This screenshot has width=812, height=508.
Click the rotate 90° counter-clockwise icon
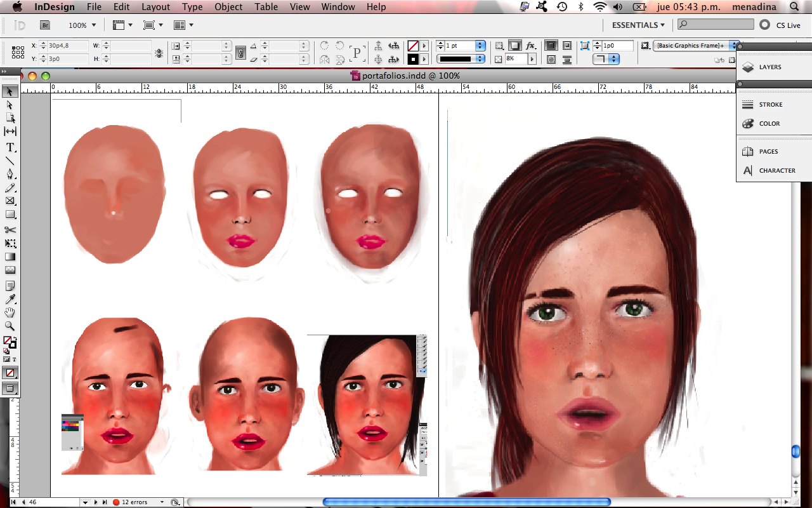tap(340, 46)
